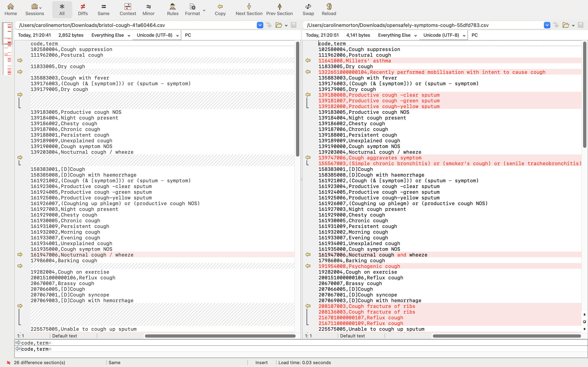Enable Minor difference filtering
588x367 pixels.
(148, 9)
